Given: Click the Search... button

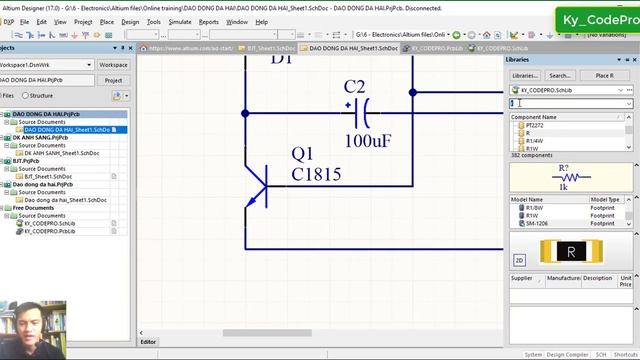Looking at the screenshot, I should [560, 76].
